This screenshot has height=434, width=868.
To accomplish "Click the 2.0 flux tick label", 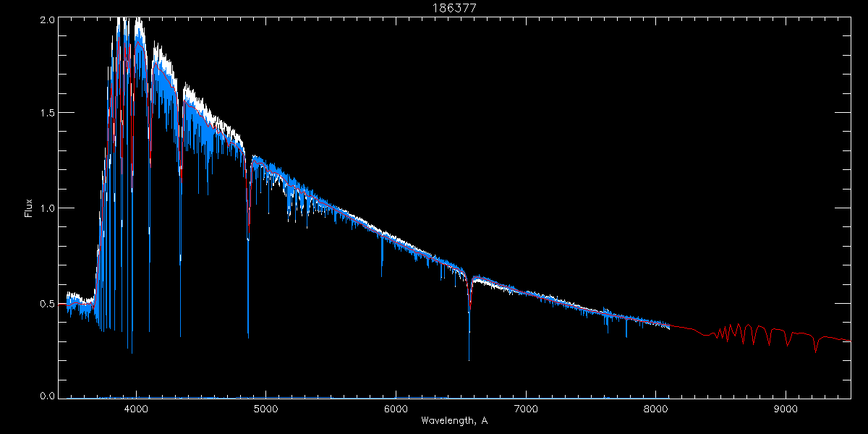I will coord(46,20).
